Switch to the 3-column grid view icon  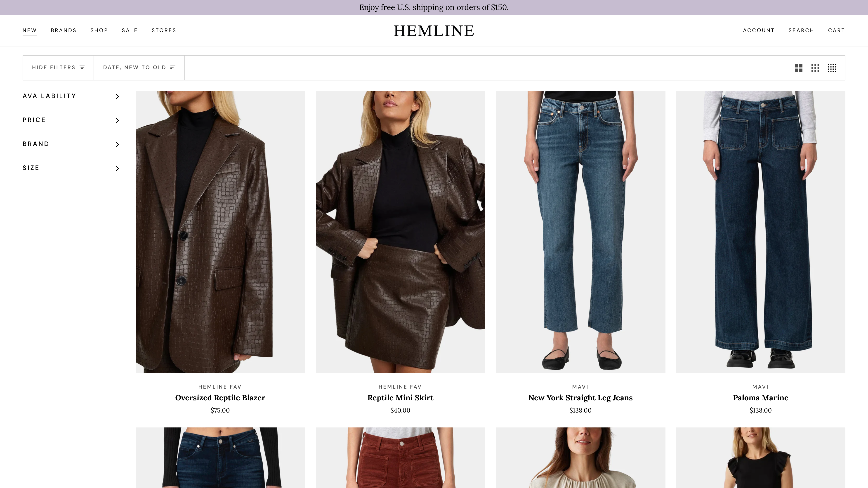point(816,68)
